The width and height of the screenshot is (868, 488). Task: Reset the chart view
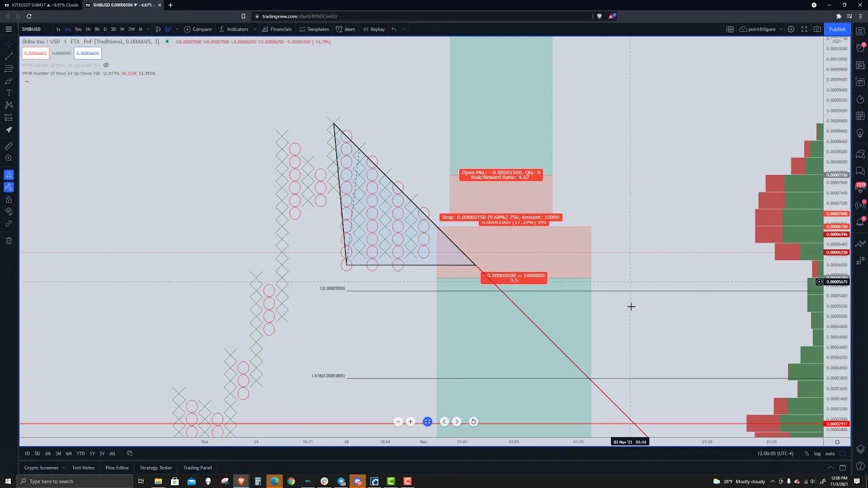(473, 422)
